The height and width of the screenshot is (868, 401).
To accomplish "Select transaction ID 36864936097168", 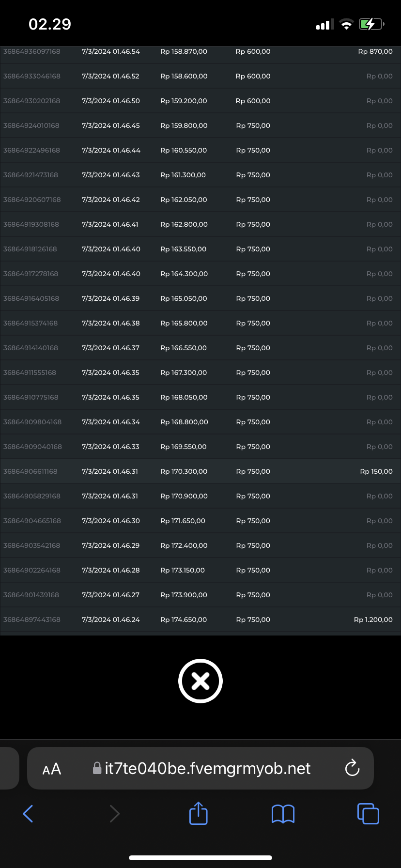I will tap(32, 51).
